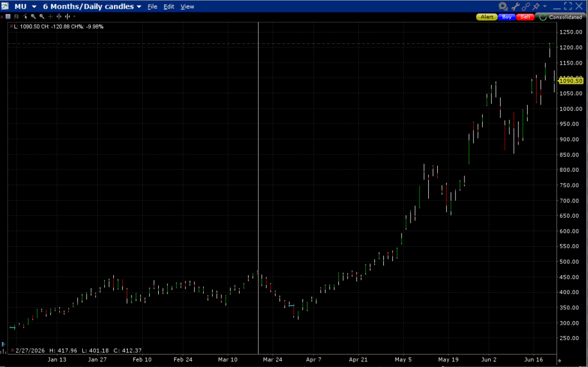This screenshot has height=367, width=588.
Task: Open the File menu
Action: pyautogui.click(x=152, y=7)
